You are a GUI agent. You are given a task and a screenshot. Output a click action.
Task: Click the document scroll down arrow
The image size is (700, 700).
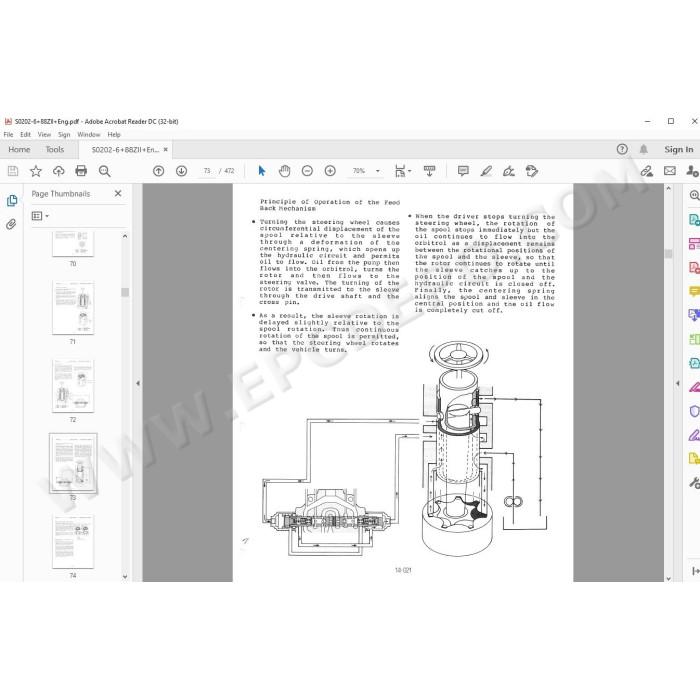pyautogui.click(x=668, y=578)
